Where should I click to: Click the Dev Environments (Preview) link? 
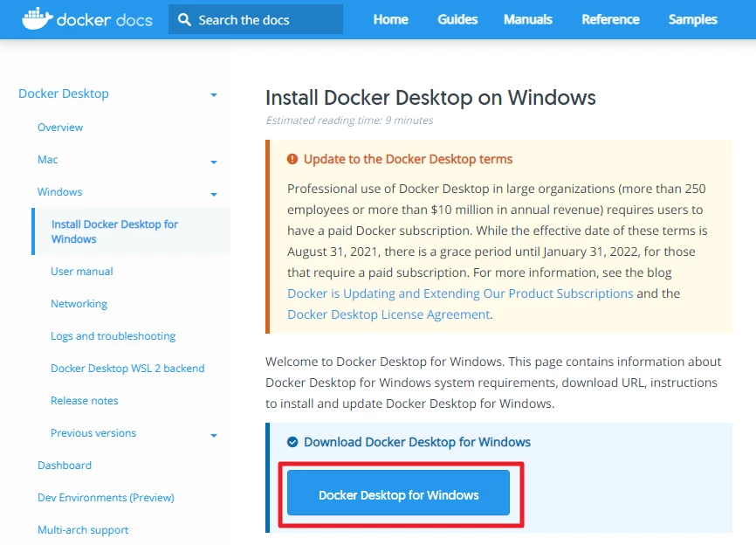106,498
